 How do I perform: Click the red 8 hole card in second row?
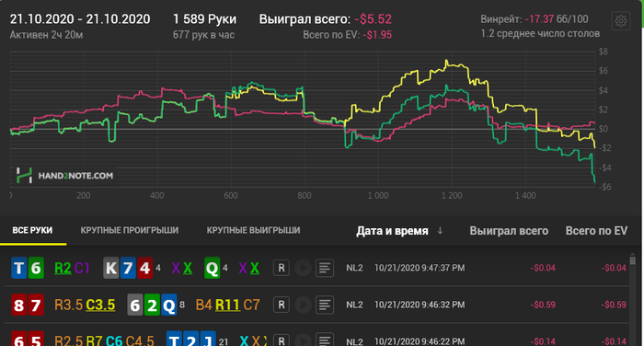click(x=19, y=305)
